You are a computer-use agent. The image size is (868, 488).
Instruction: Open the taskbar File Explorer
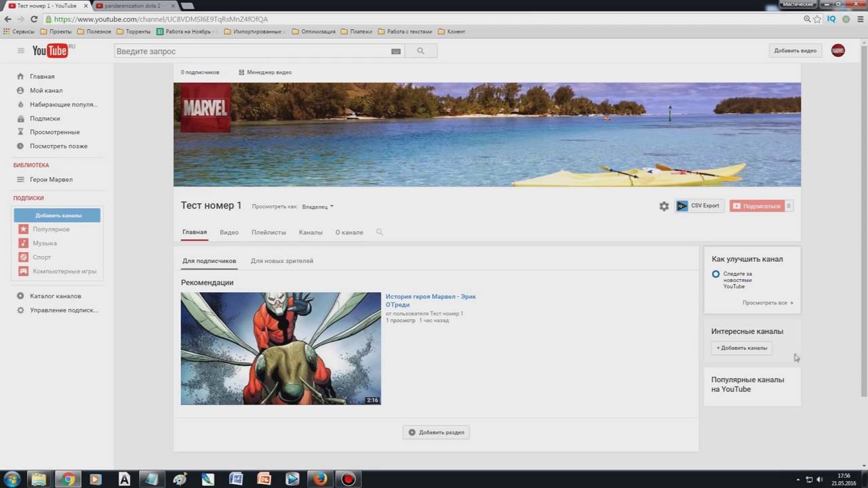39,479
